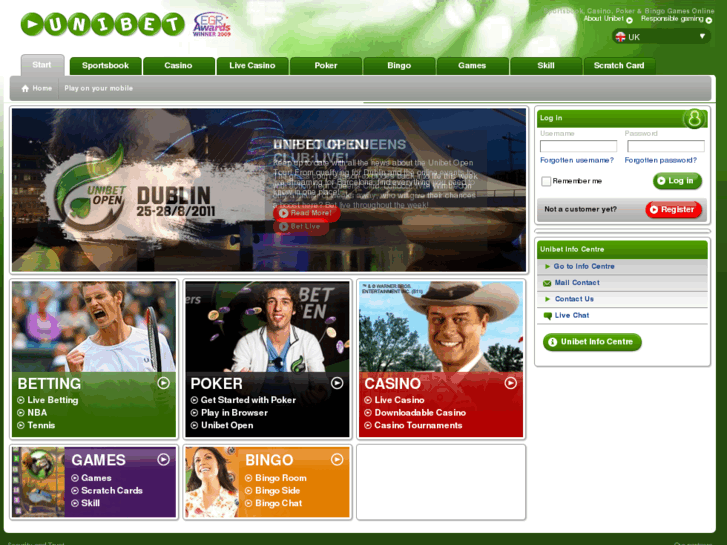Click the About Unibet link
Viewport: 727px width, 545px height.
[x=604, y=19]
